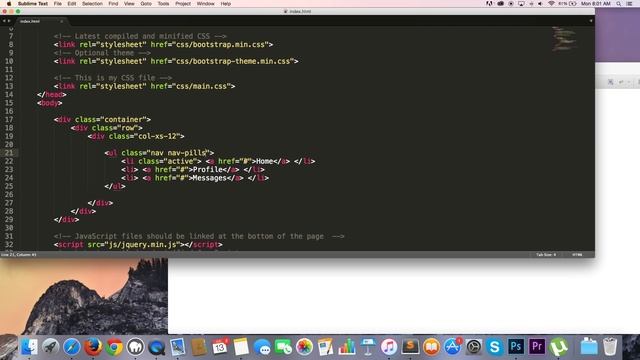640x360 pixels.
Task: Open iTunes music note icon in dock
Action: click(389, 347)
